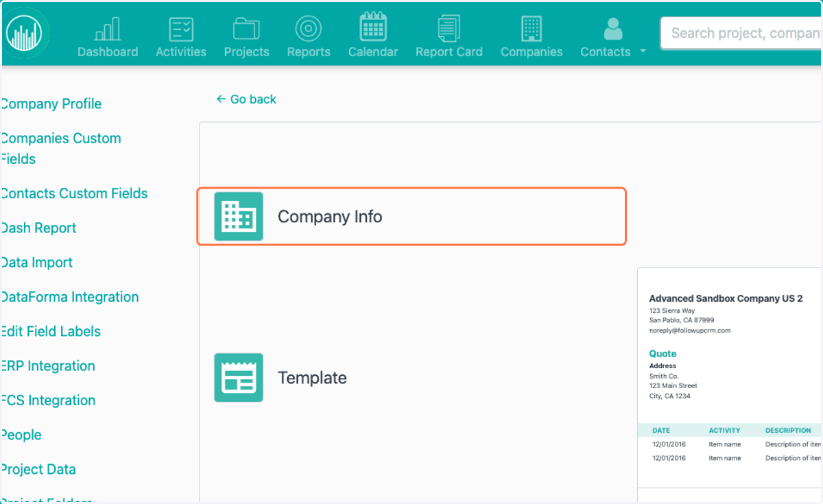Viewport: 823px width, 504px height.
Task: Click the green 'Quote' heading in preview
Action: click(x=663, y=354)
